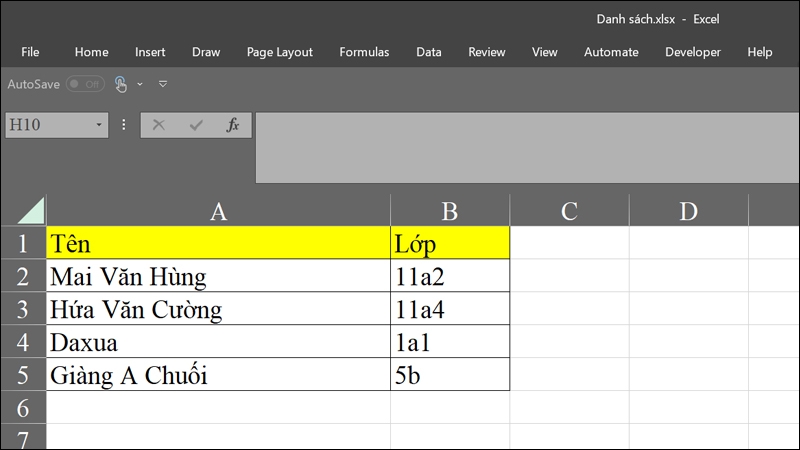The width and height of the screenshot is (800, 450).
Task: Click empty cell A6
Action: coord(218,408)
